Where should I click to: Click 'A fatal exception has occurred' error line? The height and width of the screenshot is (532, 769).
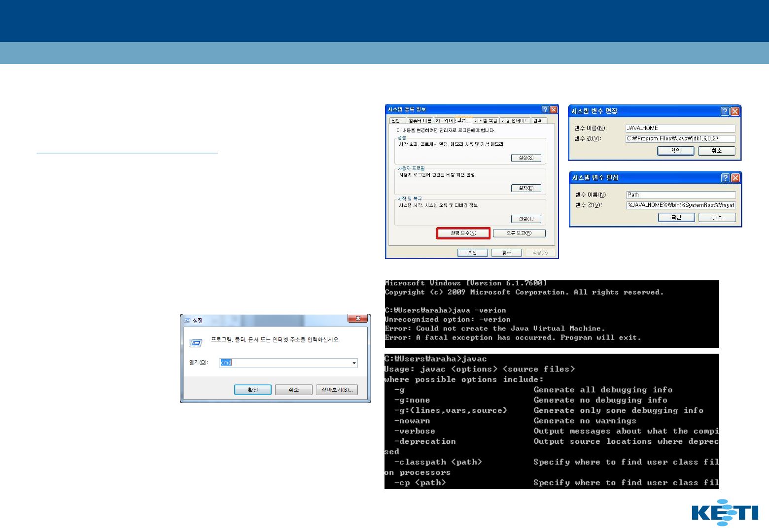click(x=513, y=338)
